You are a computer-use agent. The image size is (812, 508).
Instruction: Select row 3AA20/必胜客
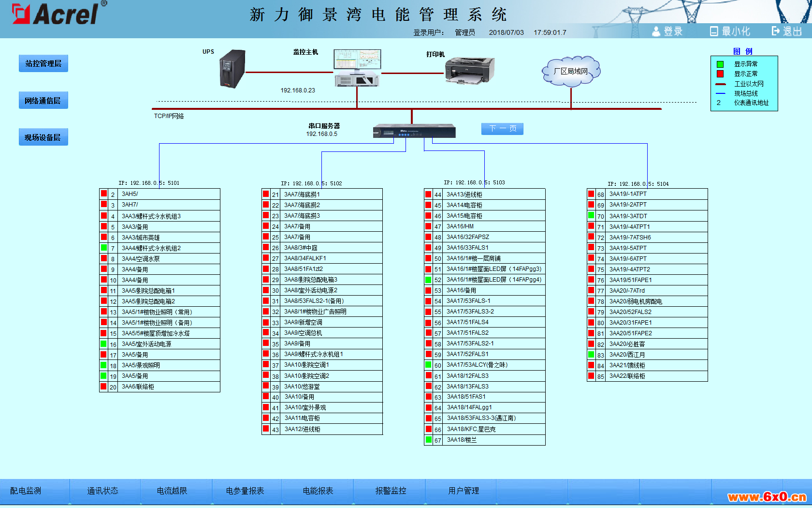[x=647, y=344]
